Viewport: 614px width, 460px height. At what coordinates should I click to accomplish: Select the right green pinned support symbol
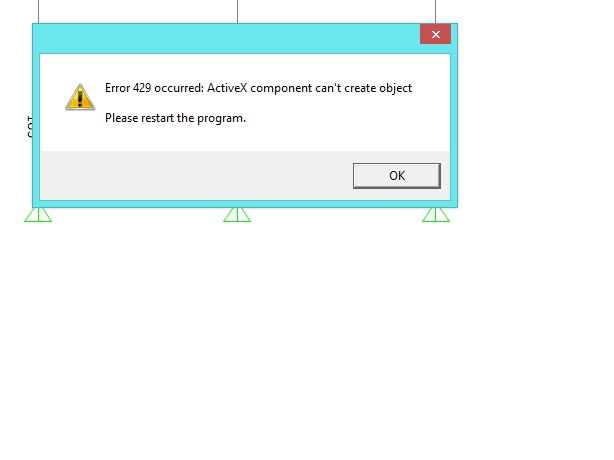click(436, 215)
